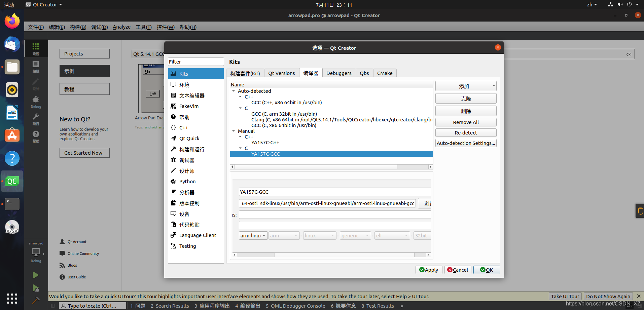Click Remove All button
This screenshot has width=644, height=310.
(x=466, y=122)
